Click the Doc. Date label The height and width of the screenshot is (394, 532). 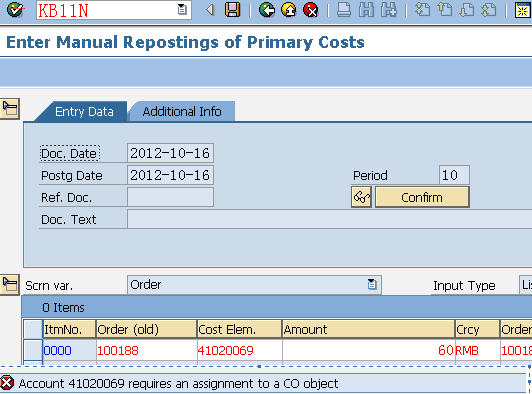[x=70, y=154]
